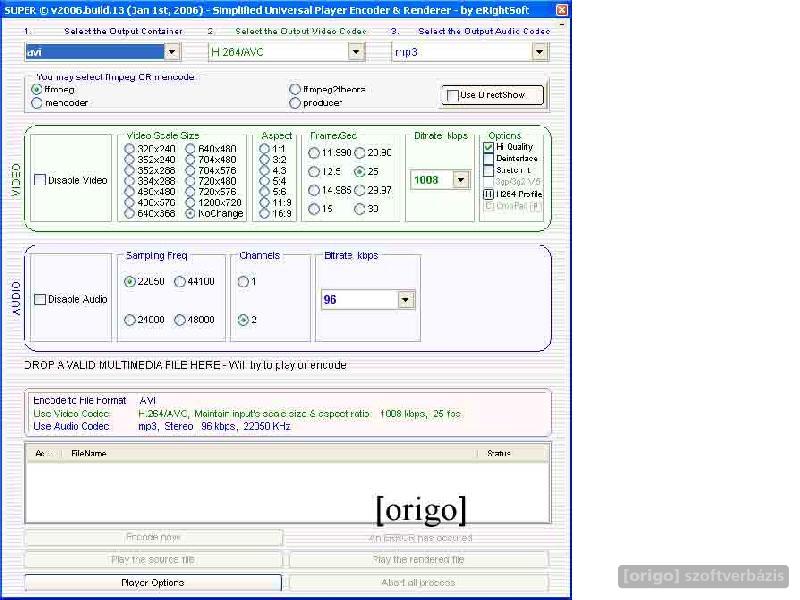Choose the ffmpeg2theora encoder option
Image resolution: width=800 pixels, height=600 pixels.
295,89
